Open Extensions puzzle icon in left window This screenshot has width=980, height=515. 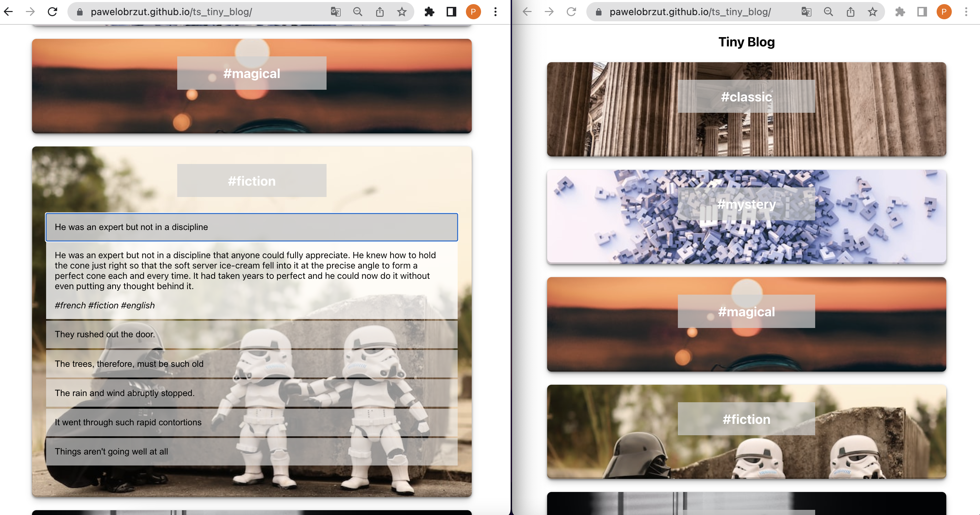click(x=429, y=12)
